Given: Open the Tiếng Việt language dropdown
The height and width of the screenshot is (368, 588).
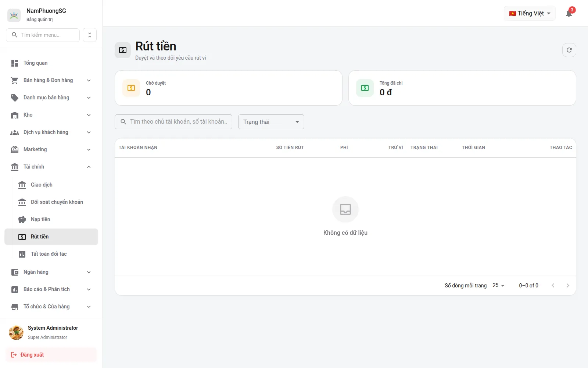Looking at the screenshot, I should [530, 14].
